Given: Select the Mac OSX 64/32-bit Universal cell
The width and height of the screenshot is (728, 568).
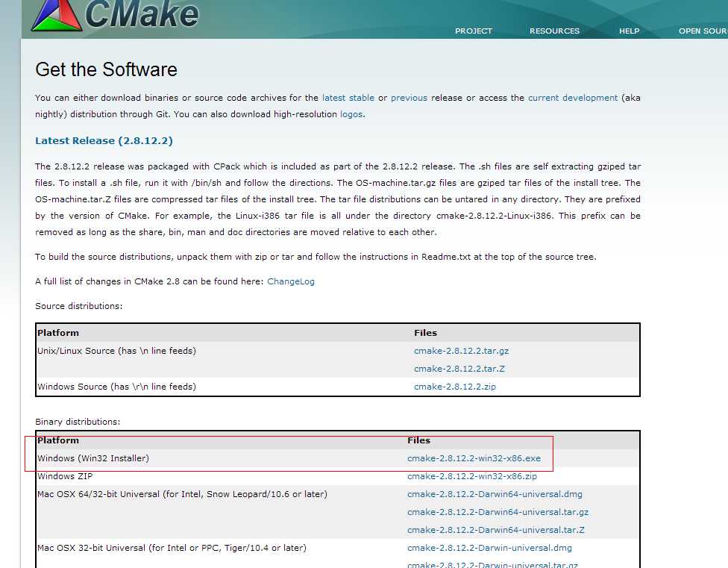Looking at the screenshot, I should 182,494.
